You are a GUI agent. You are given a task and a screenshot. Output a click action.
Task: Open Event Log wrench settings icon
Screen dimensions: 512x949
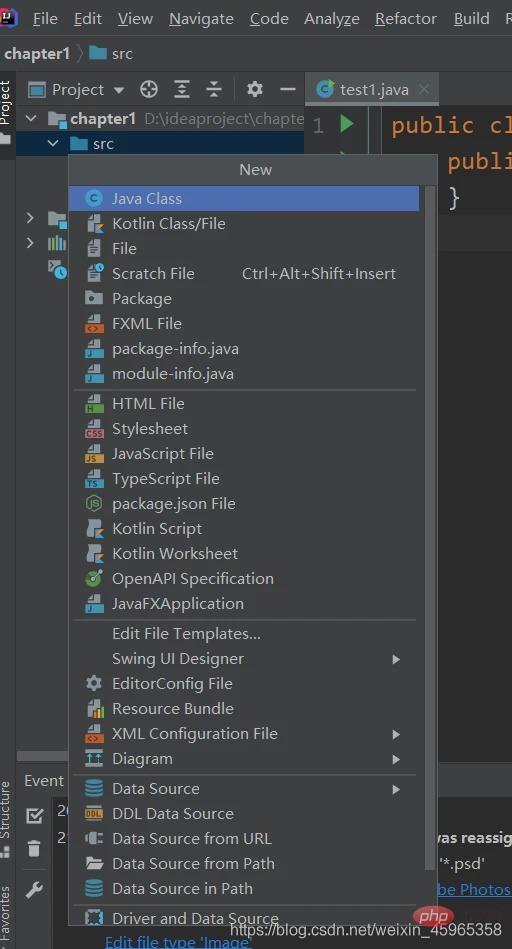[34, 890]
